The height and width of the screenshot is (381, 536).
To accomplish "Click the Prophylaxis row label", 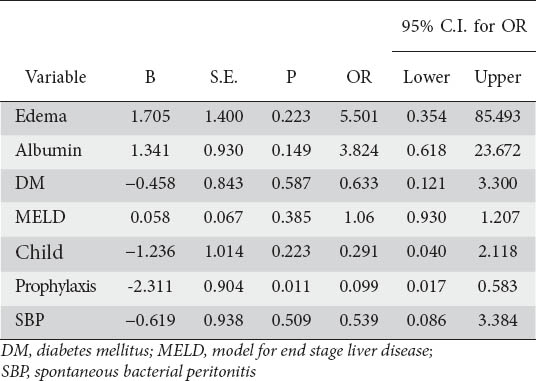I will 55,287.
